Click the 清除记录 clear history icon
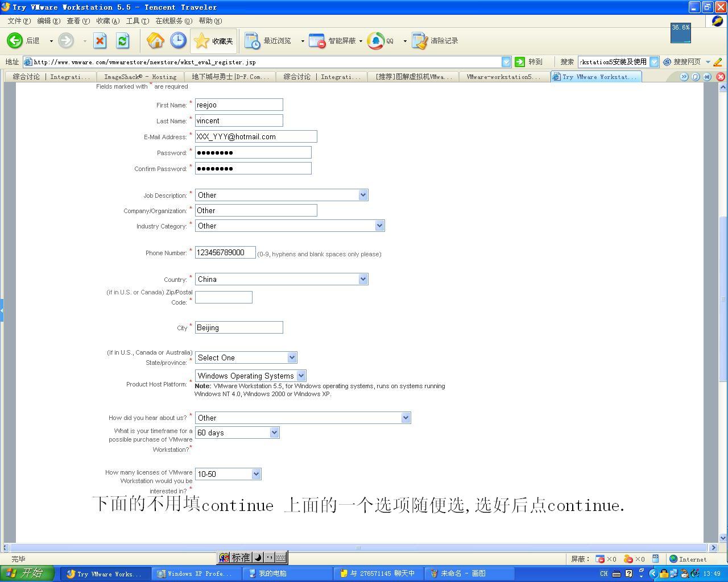 point(435,40)
